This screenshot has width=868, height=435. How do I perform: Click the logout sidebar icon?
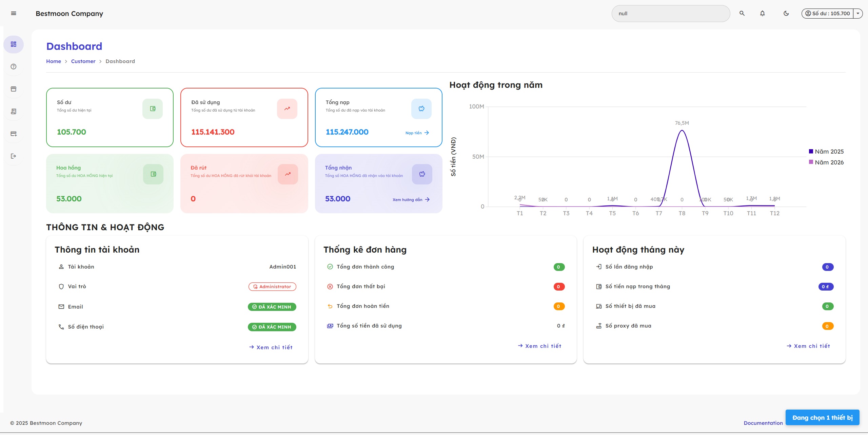point(14,156)
